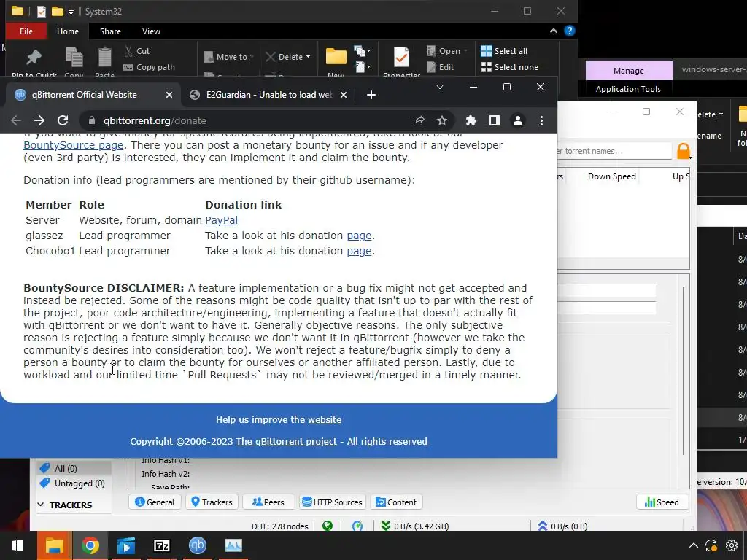Select All (0) tag filter in qBittorrent
The height and width of the screenshot is (560, 747).
tap(74, 469)
